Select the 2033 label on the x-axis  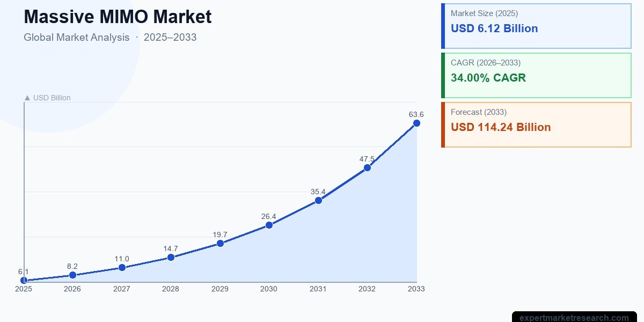click(x=416, y=289)
